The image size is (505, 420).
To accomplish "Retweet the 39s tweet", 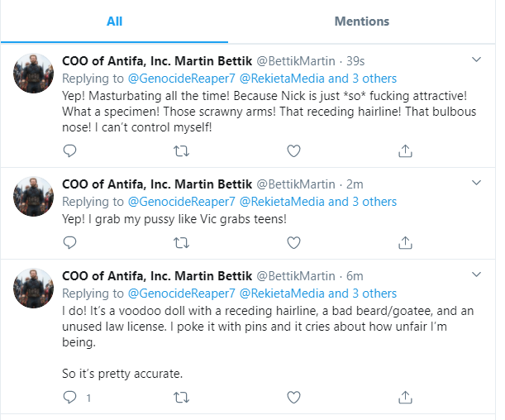I will click(181, 150).
